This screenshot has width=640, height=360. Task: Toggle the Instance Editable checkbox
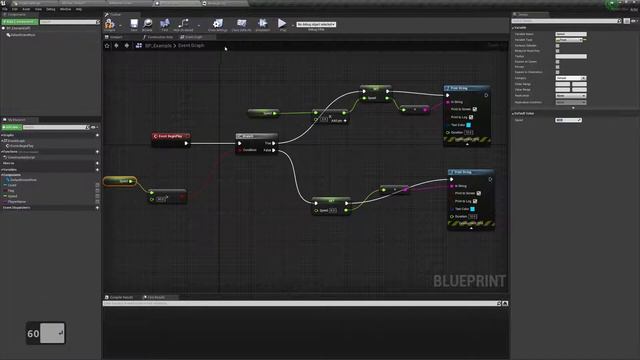tap(558, 46)
